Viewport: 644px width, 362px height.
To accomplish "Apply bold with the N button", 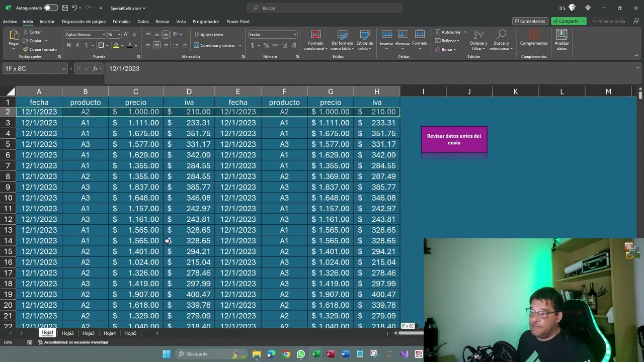I will [69, 45].
